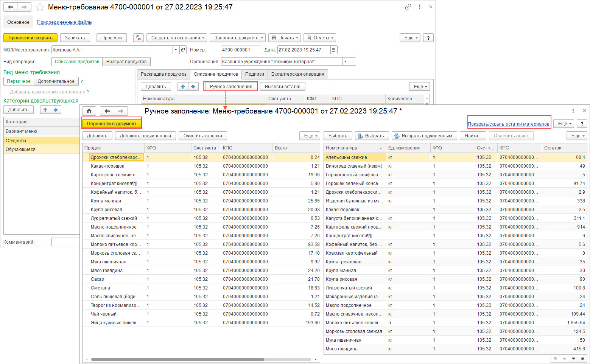This screenshot has width=590, height=364.
Task: Select Возврат продуктов operation type toggle
Action: point(126,62)
